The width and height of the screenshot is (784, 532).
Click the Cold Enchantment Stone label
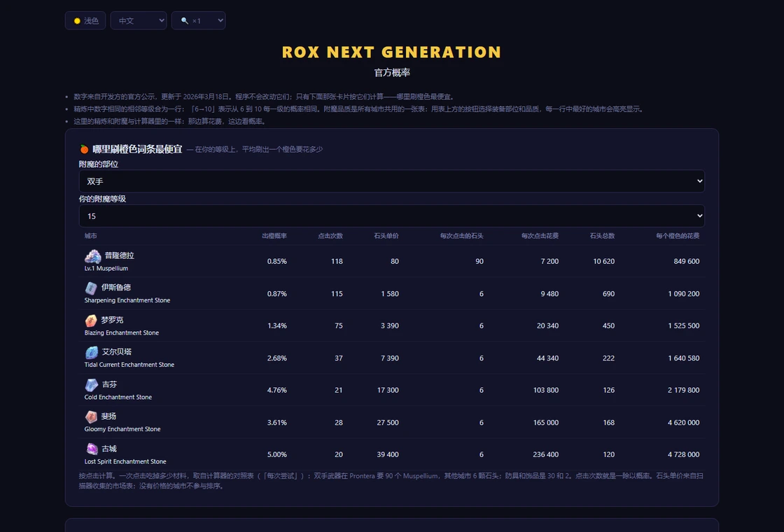pyautogui.click(x=118, y=398)
